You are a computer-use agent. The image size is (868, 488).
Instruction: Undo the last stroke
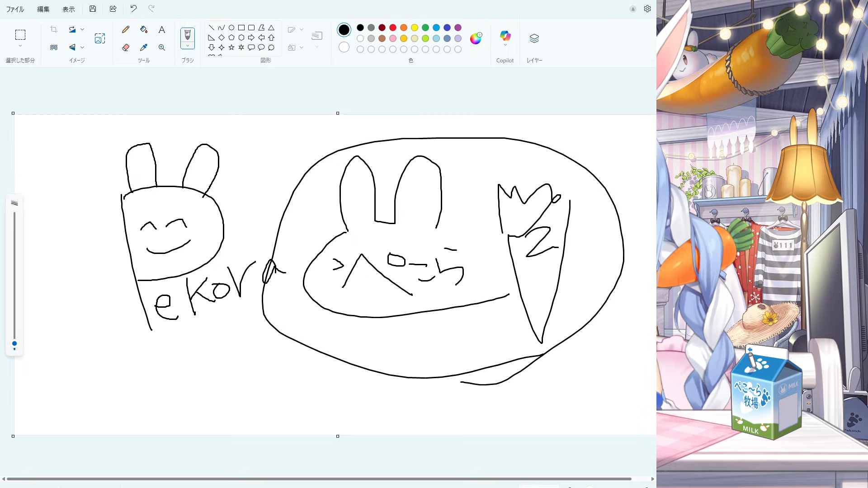click(x=133, y=9)
